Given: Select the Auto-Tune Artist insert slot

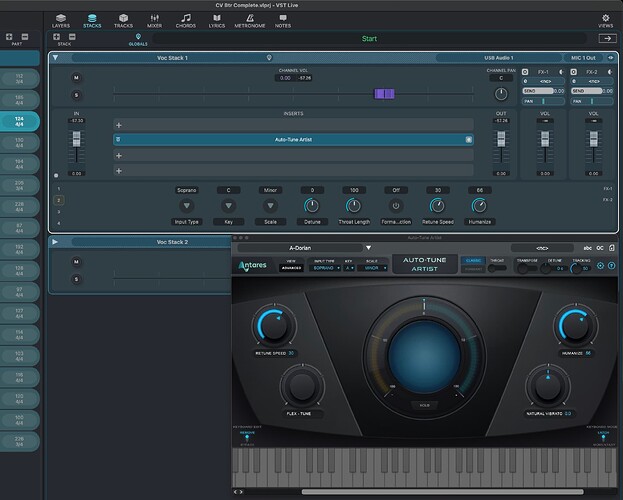Looking at the screenshot, I should [x=292, y=140].
